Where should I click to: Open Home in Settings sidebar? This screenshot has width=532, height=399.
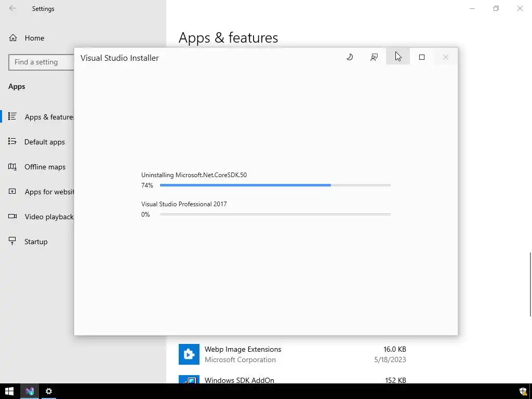coord(34,38)
